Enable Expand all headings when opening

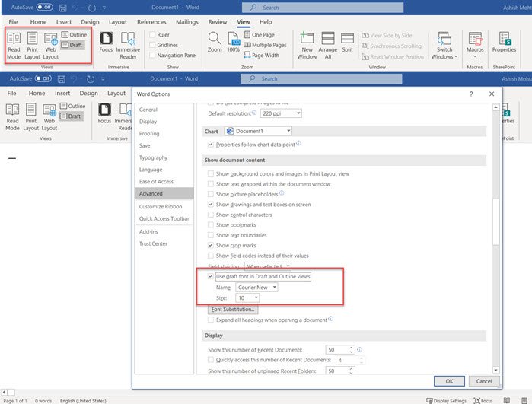(x=210, y=320)
